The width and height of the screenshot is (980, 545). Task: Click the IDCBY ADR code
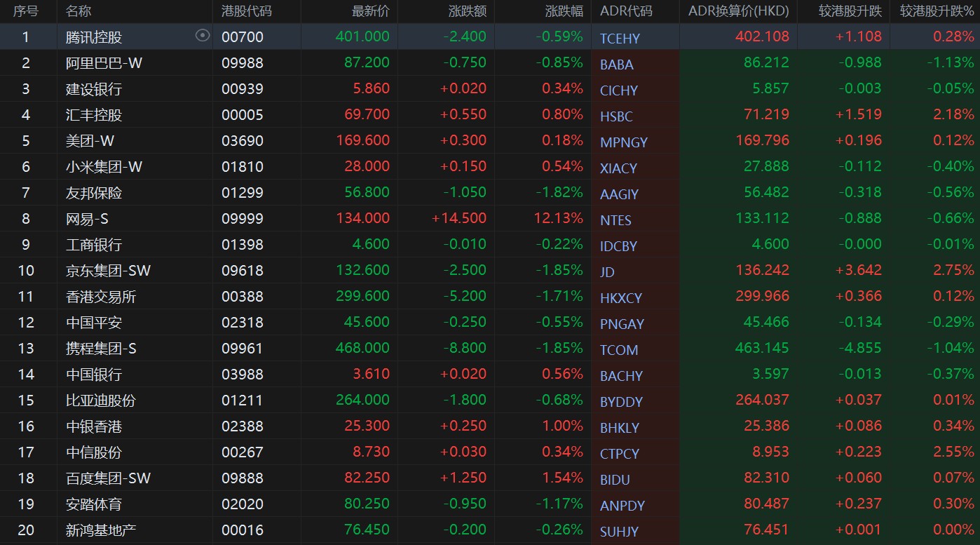[618, 246]
